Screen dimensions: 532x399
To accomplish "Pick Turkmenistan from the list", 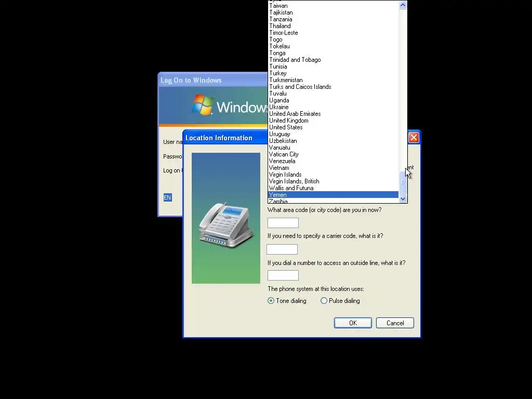I will pos(333,80).
